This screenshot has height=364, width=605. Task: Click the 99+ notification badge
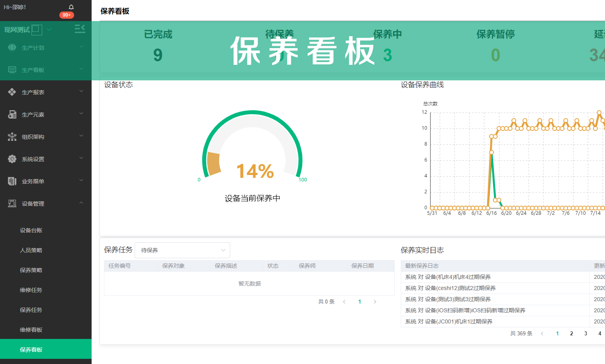[67, 15]
